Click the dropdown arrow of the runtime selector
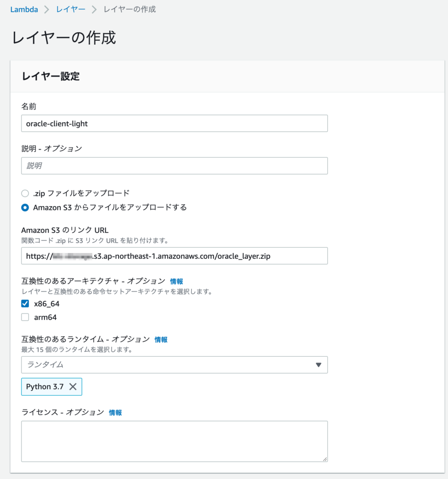The width and height of the screenshot is (448, 479). (319, 365)
